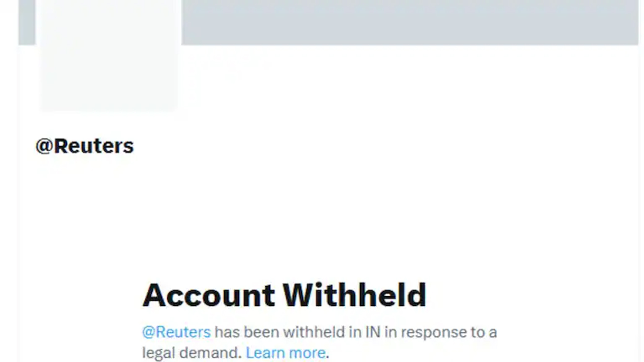This screenshot has width=644, height=362.
Task: Open the blue @Reuters mention link
Action: coord(176,332)
